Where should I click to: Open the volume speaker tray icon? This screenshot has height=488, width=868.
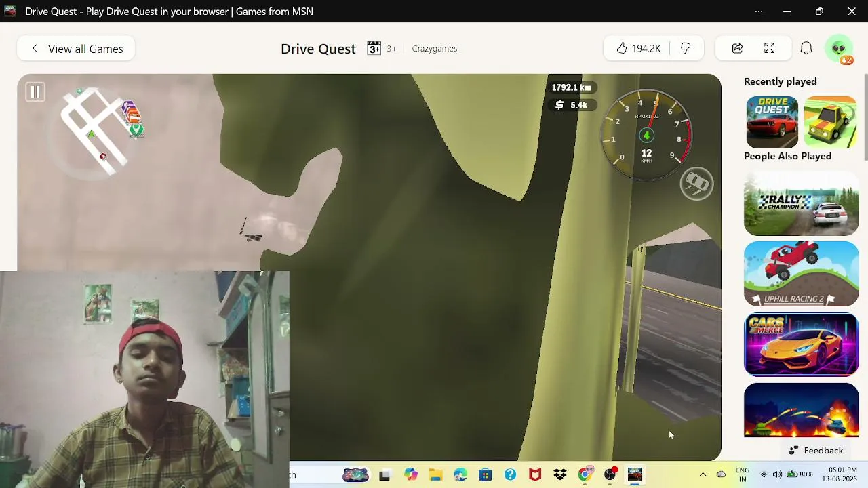(x=777, y=474)
